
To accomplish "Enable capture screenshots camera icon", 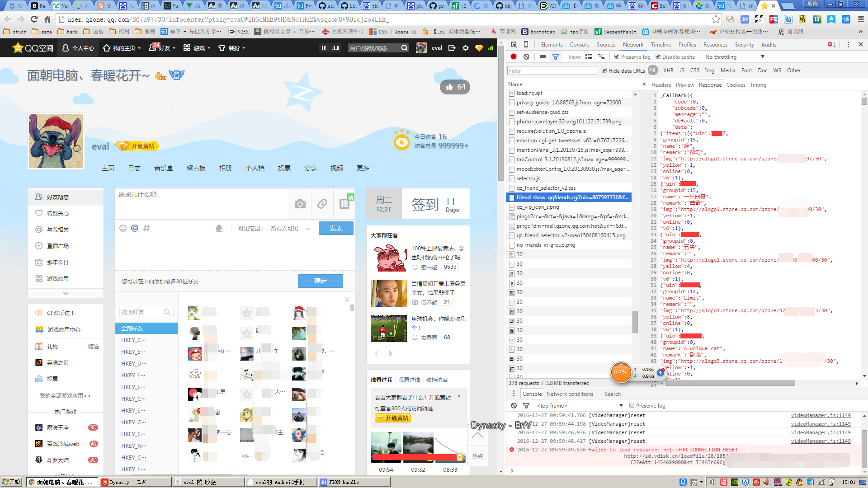I will coord(543,57).
